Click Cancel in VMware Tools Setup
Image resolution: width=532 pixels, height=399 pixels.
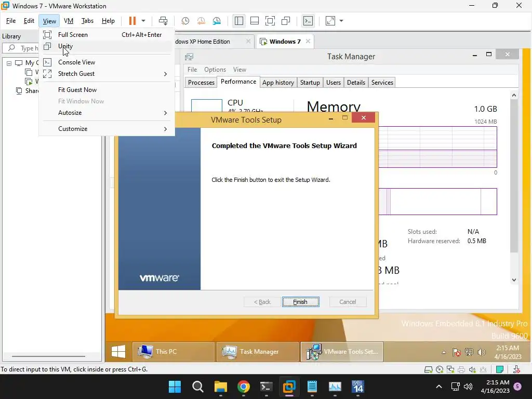coord(348,302)
